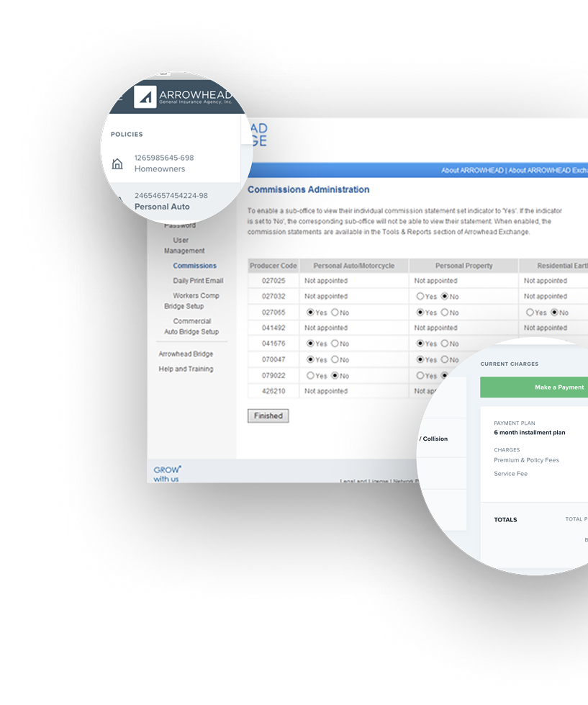Open Commercial Auto Bridge Setup

tap(192, 326)
